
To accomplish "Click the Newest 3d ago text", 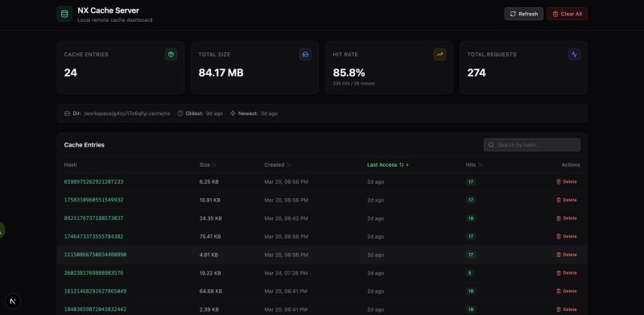I will [x=258, y=113].
